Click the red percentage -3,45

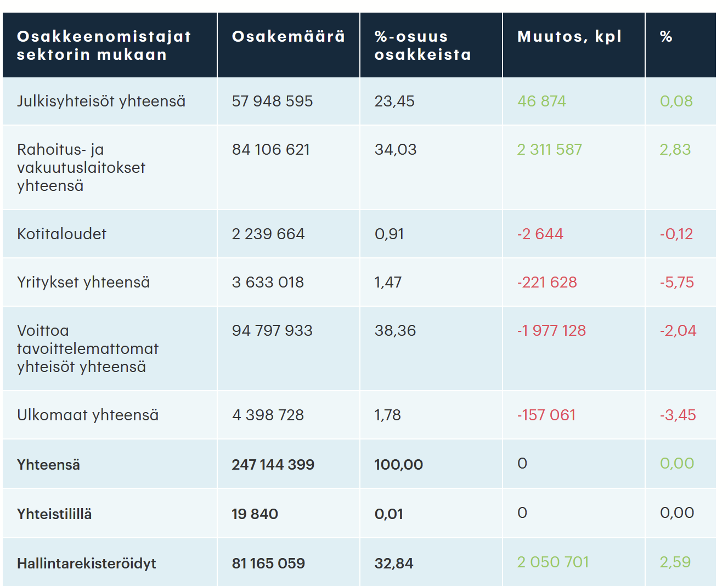pyautogui.click(x=678, y=415)
